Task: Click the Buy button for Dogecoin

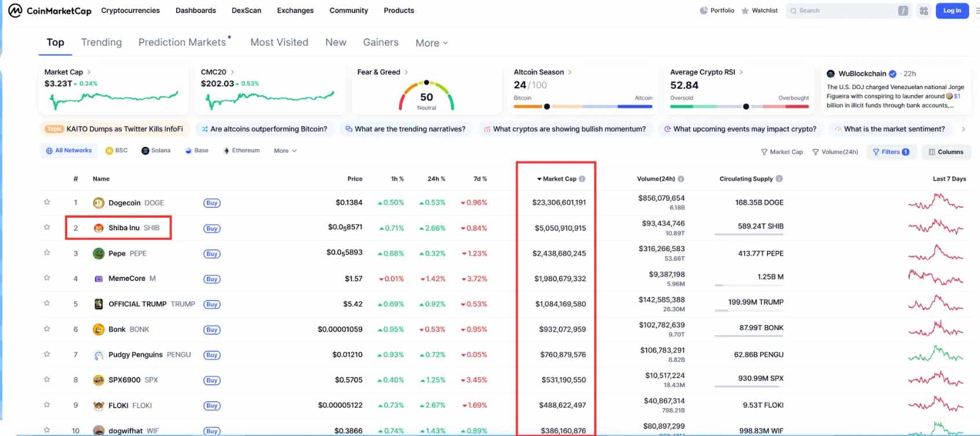Action: point(212,203)
